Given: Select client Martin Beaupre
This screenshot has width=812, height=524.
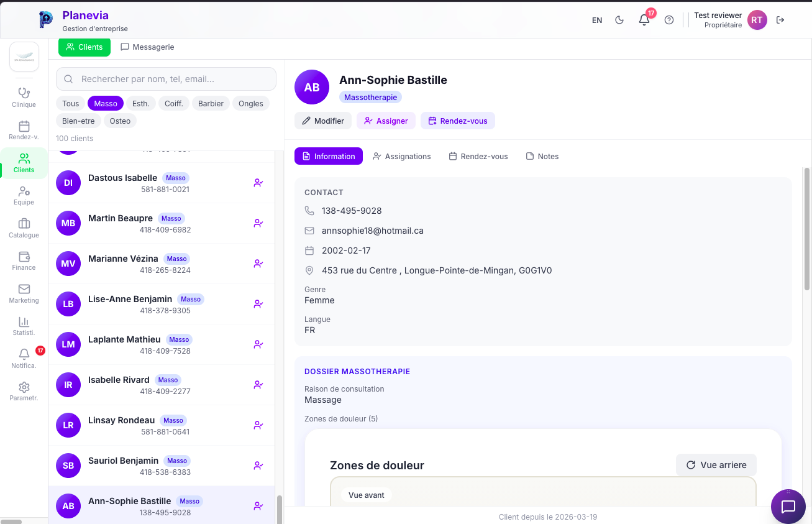Looking at the screenshot, I should pos(162,223).
